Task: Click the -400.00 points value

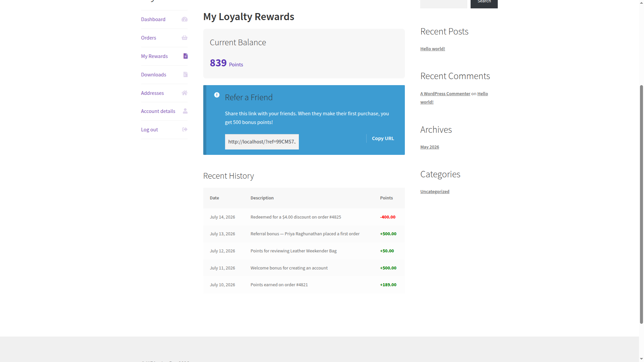Action: 388,217
